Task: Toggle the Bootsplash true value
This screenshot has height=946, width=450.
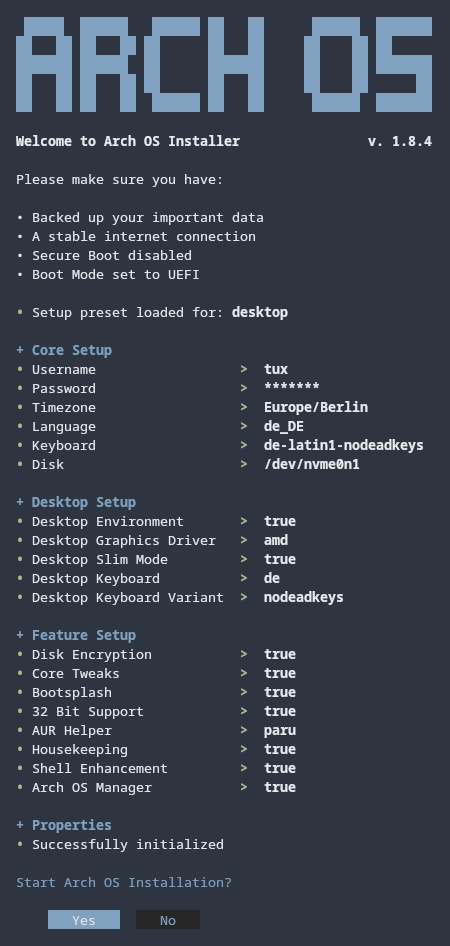Action: (280, 692)
